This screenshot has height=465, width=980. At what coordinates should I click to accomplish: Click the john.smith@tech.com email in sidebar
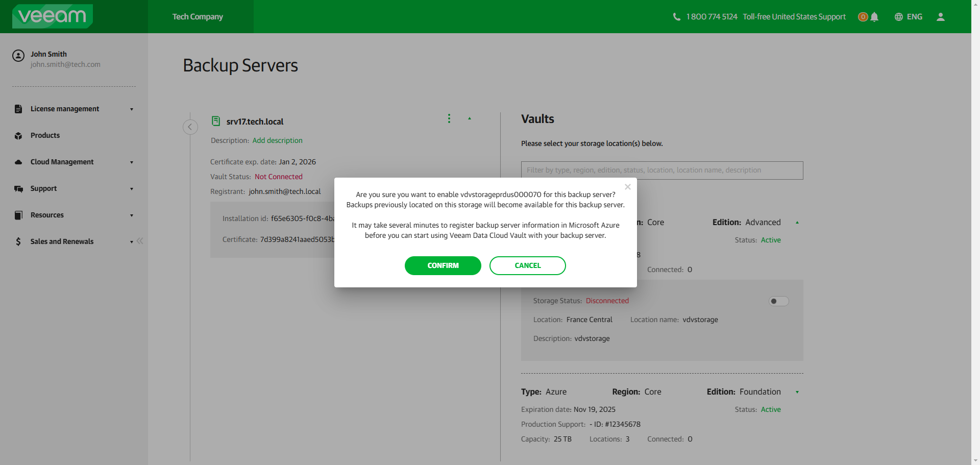65,64
